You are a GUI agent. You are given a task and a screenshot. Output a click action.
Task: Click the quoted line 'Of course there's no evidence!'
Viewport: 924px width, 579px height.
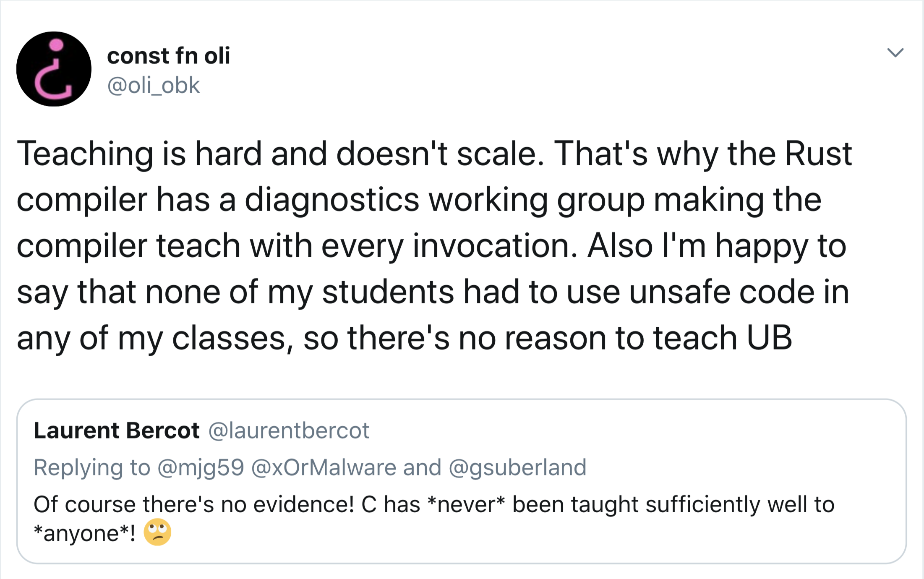[x=194, y=504]
